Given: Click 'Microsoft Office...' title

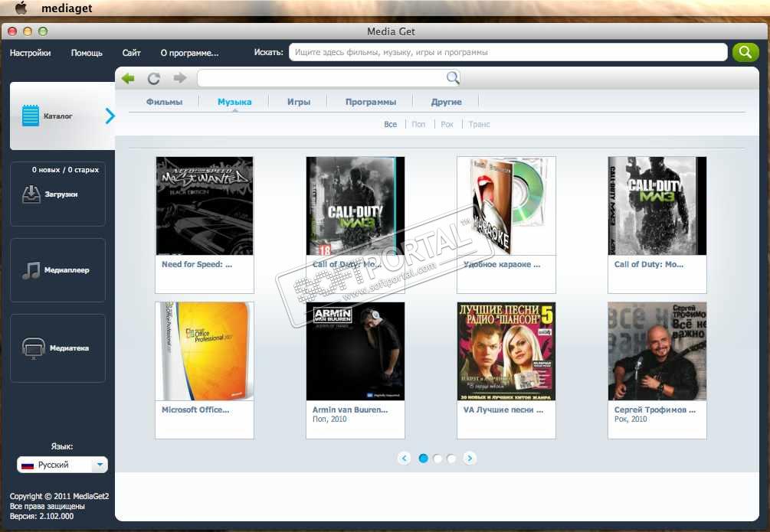Looking at the screenshot, I should point(195,410).
